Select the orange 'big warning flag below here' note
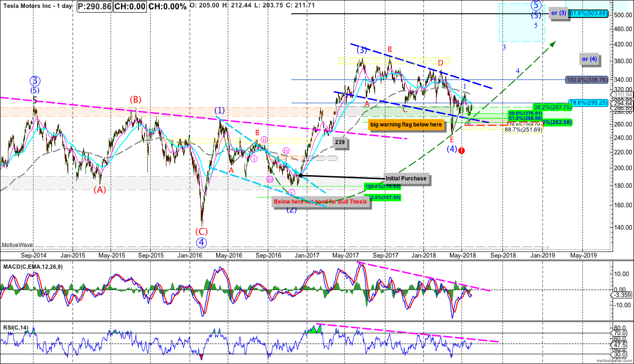 (406, 125)
